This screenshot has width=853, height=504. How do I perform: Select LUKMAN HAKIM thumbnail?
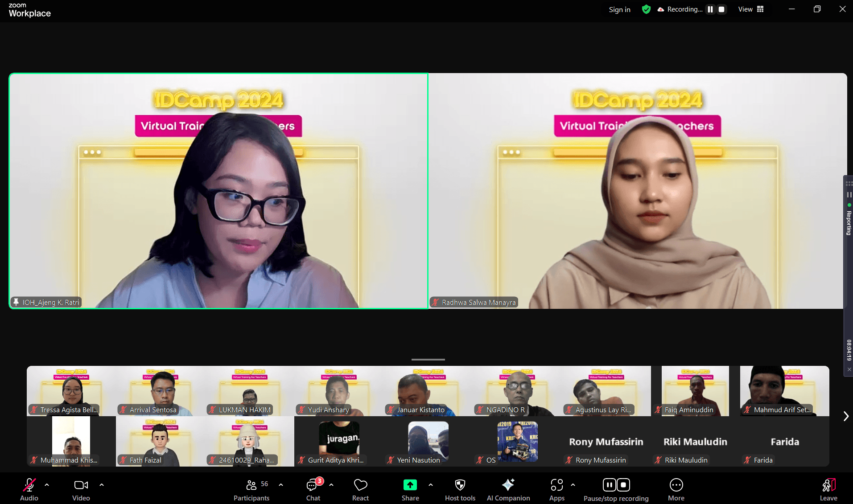pos(250,391)
